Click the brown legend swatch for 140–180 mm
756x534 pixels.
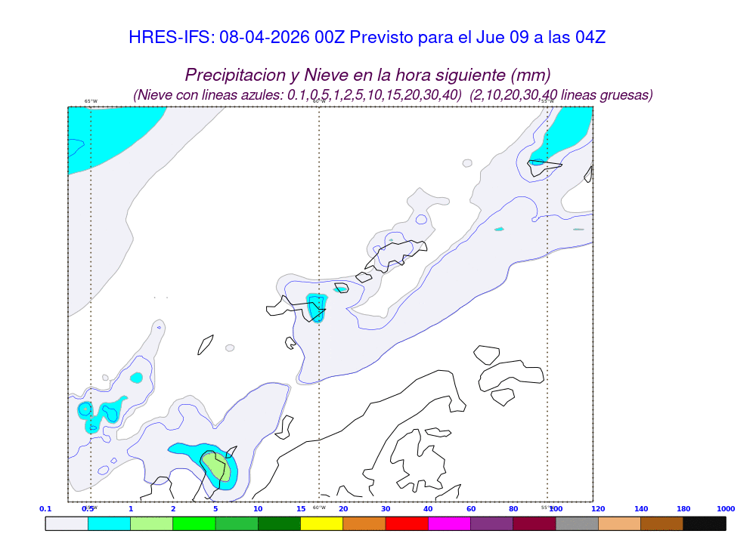(x=661, y=523)
